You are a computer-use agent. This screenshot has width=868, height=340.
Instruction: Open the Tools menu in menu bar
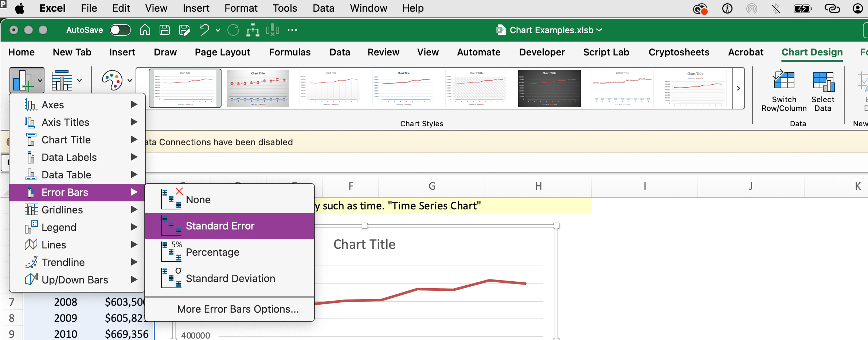coord(285,8)
